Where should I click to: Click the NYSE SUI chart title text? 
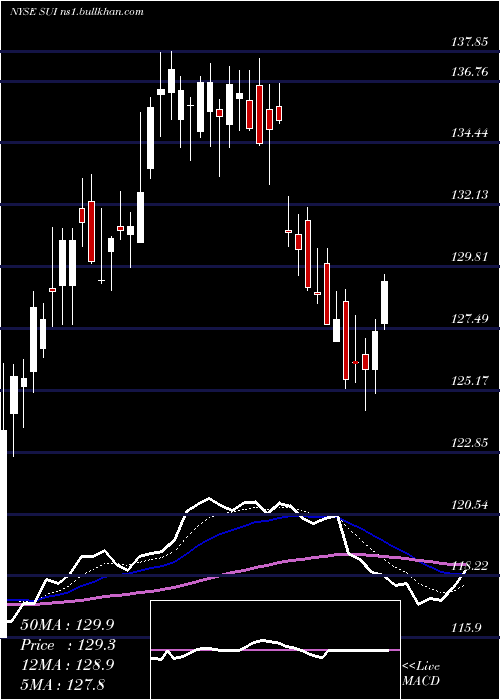(77, 11)
